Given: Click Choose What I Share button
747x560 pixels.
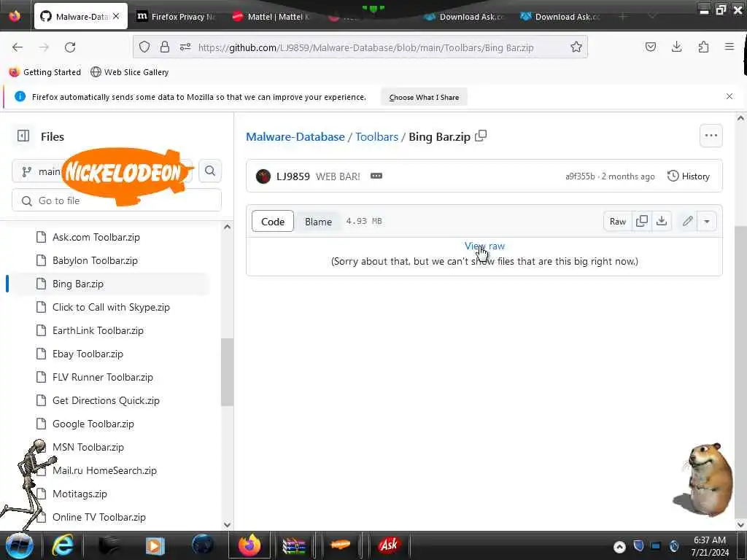Looking at the screenshot, I should pos(424,97).
